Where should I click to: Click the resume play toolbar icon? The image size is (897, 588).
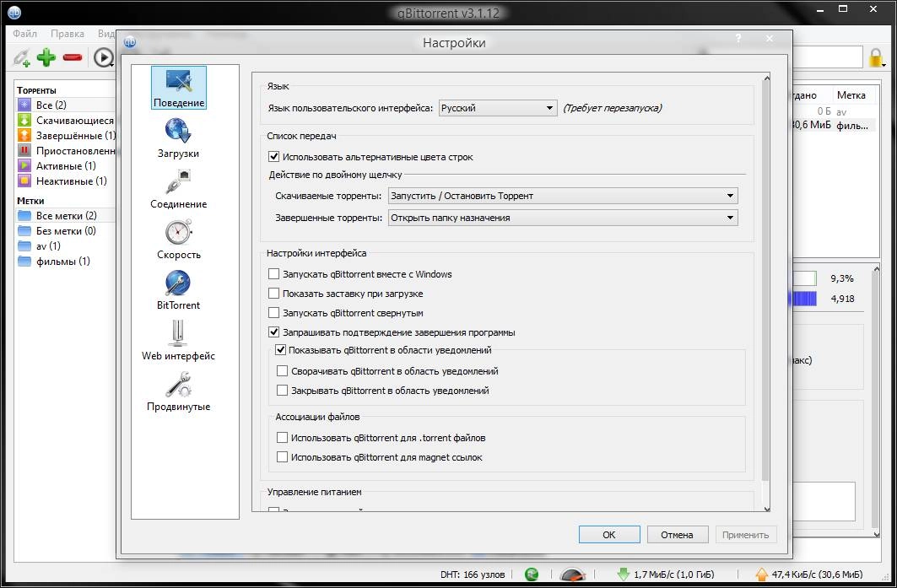coord(104,57)
